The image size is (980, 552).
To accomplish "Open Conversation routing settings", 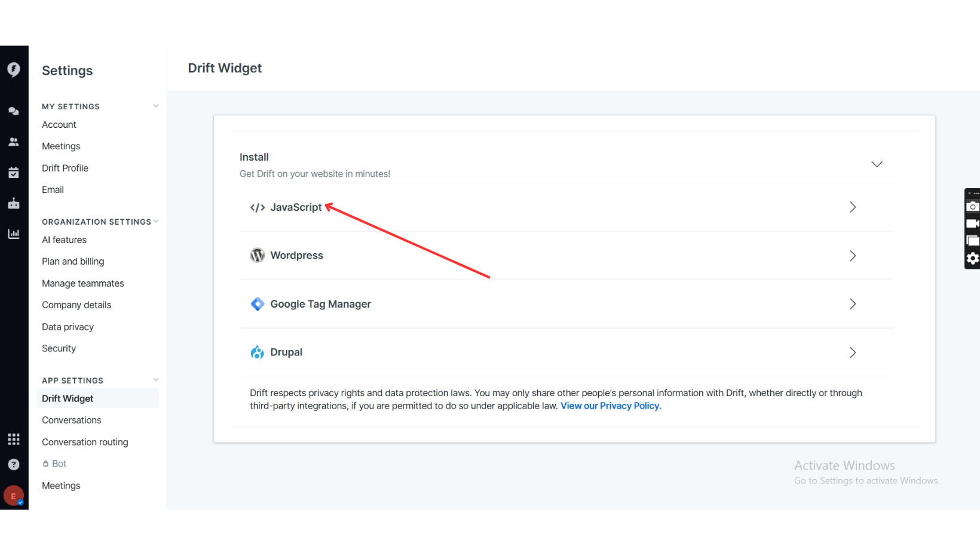I will coord(85,442).
